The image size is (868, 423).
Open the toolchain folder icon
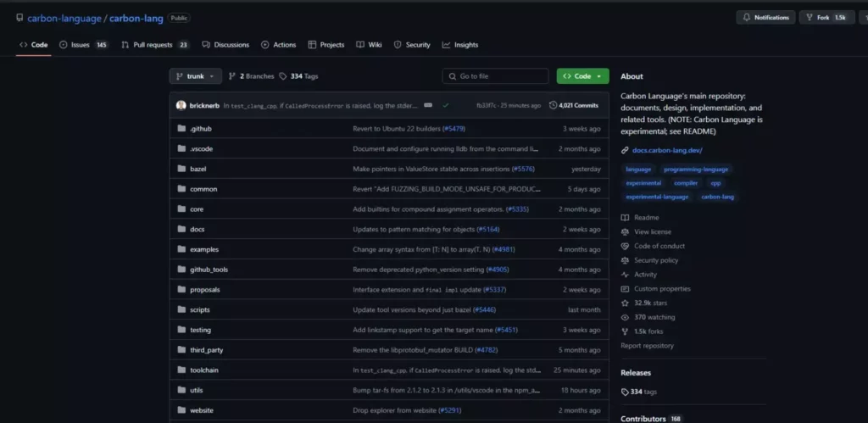[x=181, y=370]
